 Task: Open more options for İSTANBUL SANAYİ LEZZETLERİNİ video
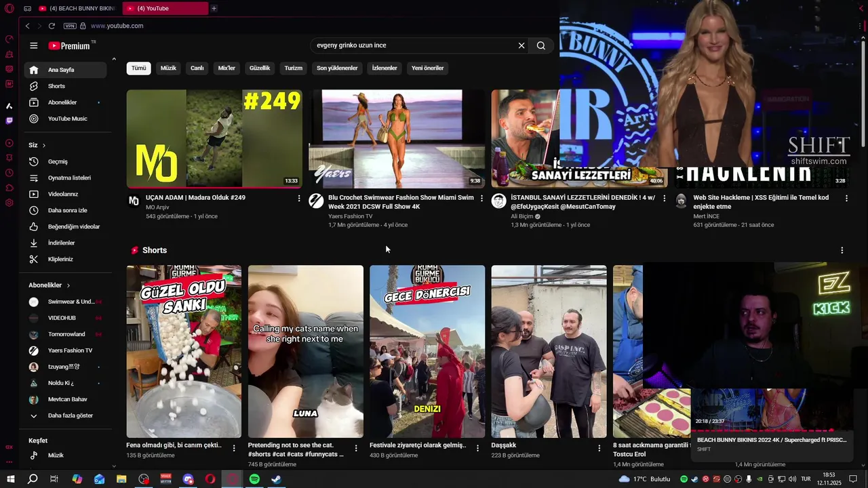click(664, 198)
